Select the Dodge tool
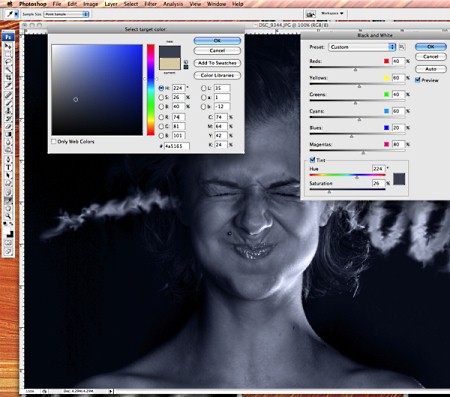Image resolution: width=450 pixels, height=397 pixels. coord(8,149)
